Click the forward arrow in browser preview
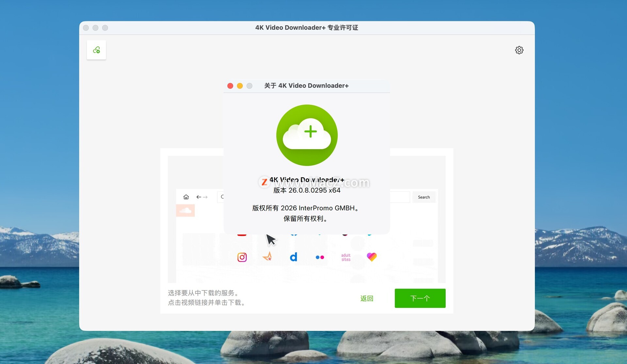Image resolution: width=627 pixels, height=364 pixels. coord(205,197)
